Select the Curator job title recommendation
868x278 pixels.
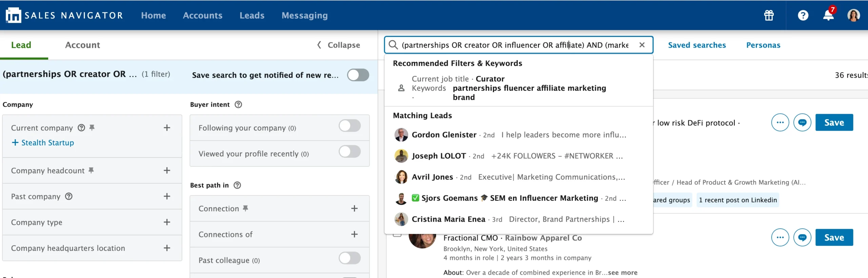coord(519,88)
